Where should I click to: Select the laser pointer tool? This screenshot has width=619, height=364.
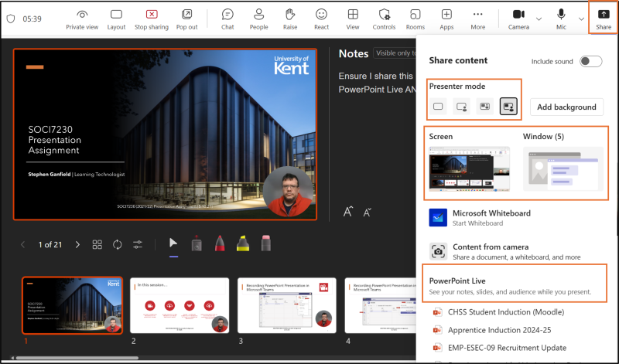click(x=197, y=243)
